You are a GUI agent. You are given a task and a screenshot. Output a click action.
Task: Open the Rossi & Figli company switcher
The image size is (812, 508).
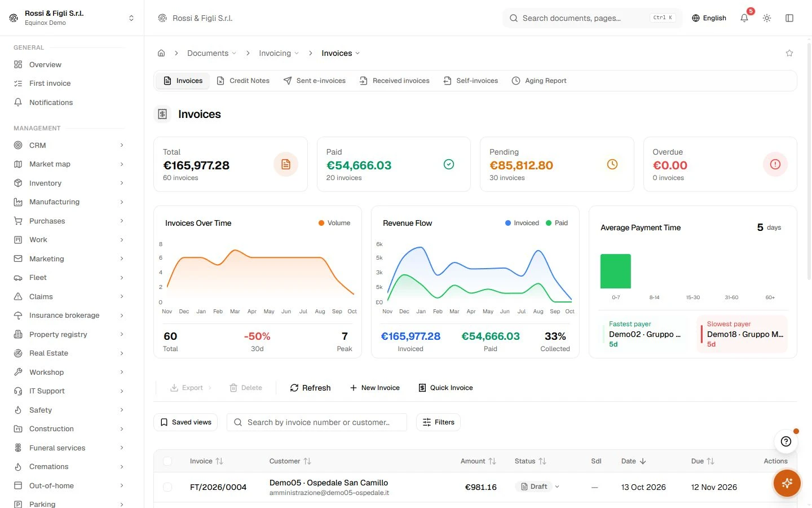click(x=72, y=18)
